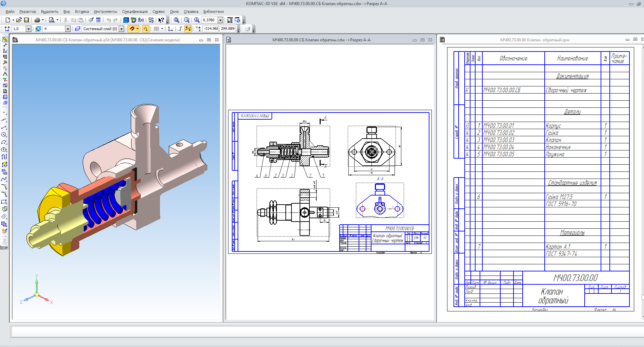The height and width of the screenshot is (347, 644).
Task: Open the Файл menu
Action: point(10,12)
